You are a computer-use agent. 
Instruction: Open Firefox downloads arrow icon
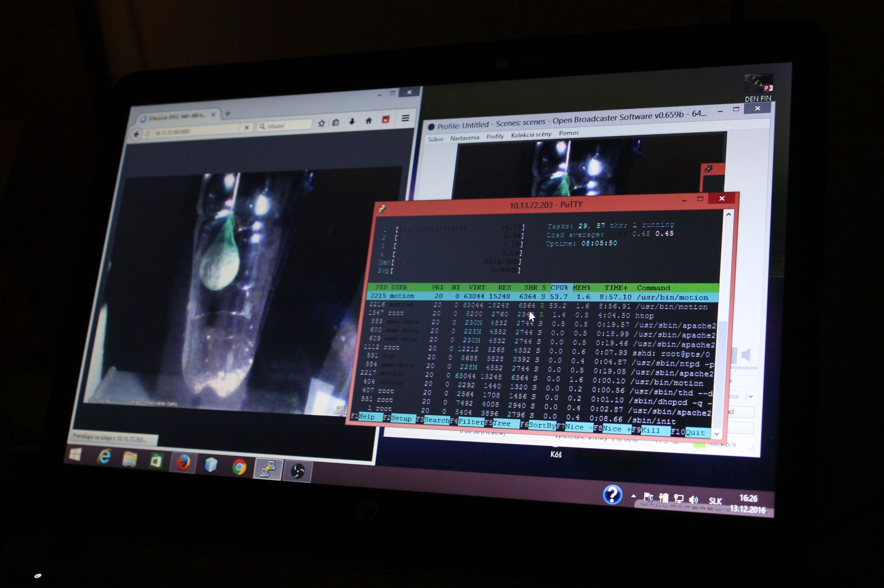pyautogui.click(x=352, y=122)
